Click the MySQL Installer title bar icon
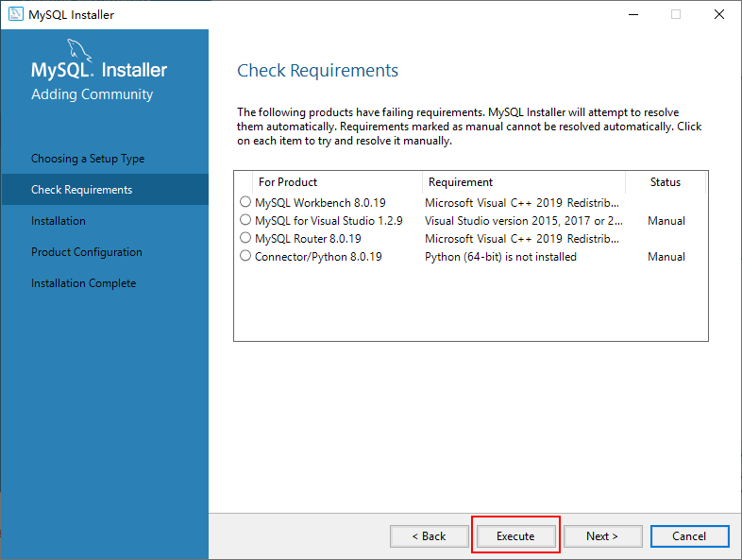Screen dimensions: 742x560 [16, 14]
